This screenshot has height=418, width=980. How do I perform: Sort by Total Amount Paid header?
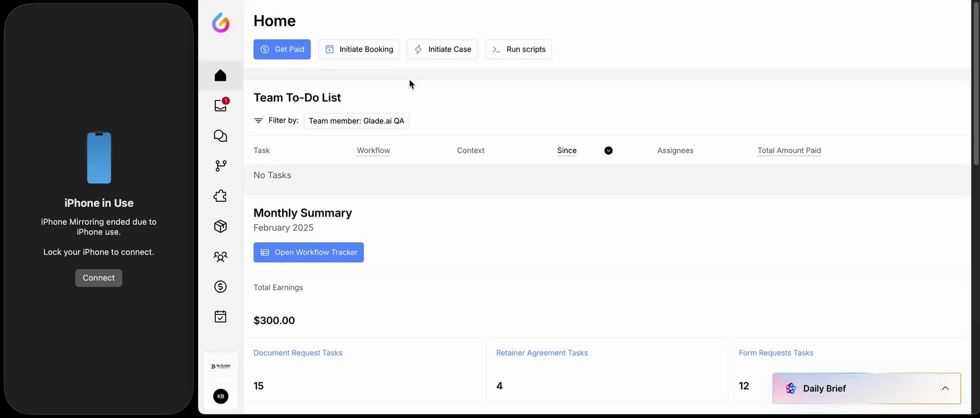[789, 150]
